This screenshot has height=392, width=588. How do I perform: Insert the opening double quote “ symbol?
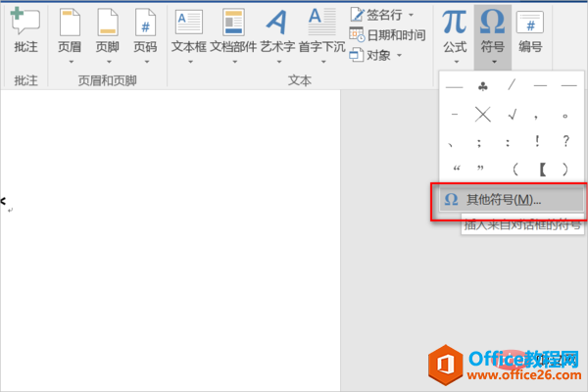coord(457,169)
